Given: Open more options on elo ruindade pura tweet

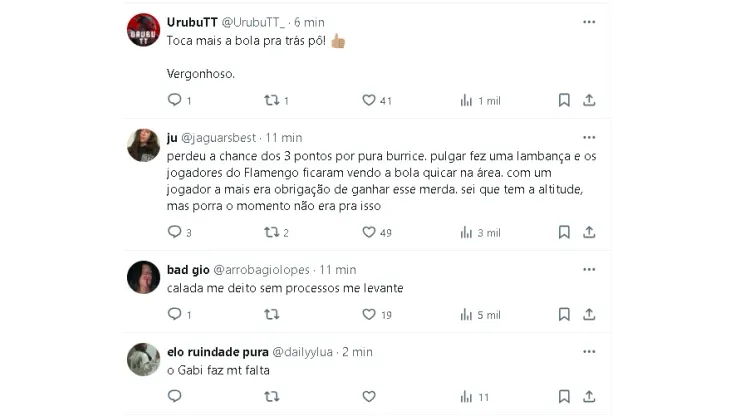Looking at the screenshot, I should click(589, 352).
